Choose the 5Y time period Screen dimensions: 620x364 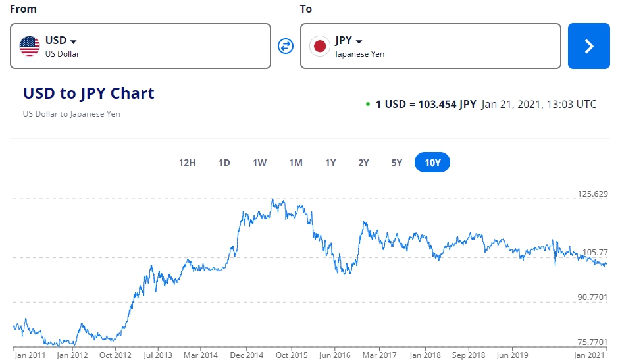pos(396,163)
